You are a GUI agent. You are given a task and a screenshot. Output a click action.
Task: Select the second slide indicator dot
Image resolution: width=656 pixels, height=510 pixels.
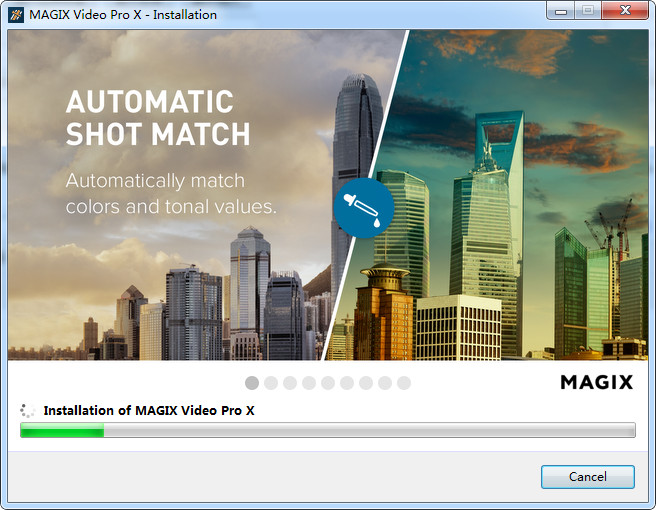[x=271, y=382]
